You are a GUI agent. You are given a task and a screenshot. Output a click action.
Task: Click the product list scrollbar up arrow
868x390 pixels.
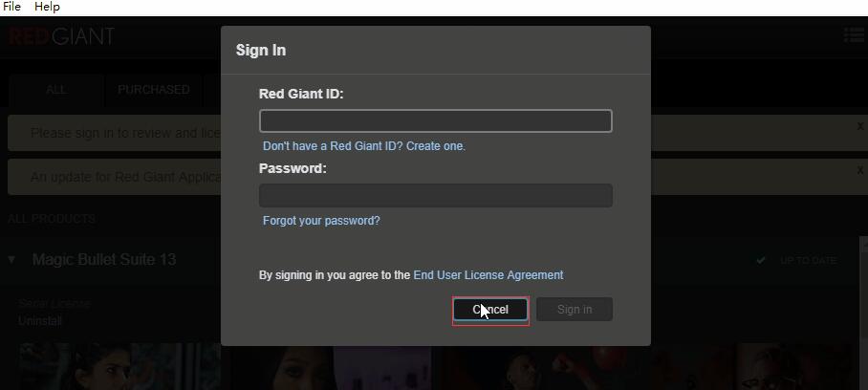point(863,243)
